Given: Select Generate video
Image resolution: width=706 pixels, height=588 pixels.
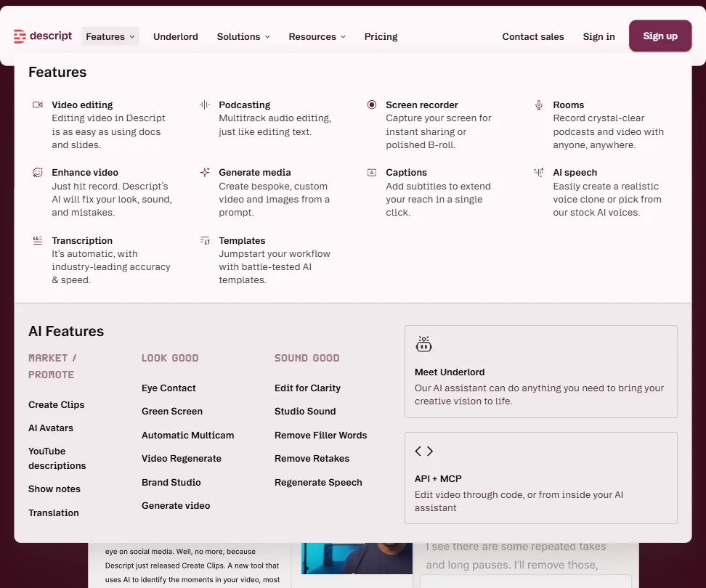Looking at the screenshot, I should (176, 506).
